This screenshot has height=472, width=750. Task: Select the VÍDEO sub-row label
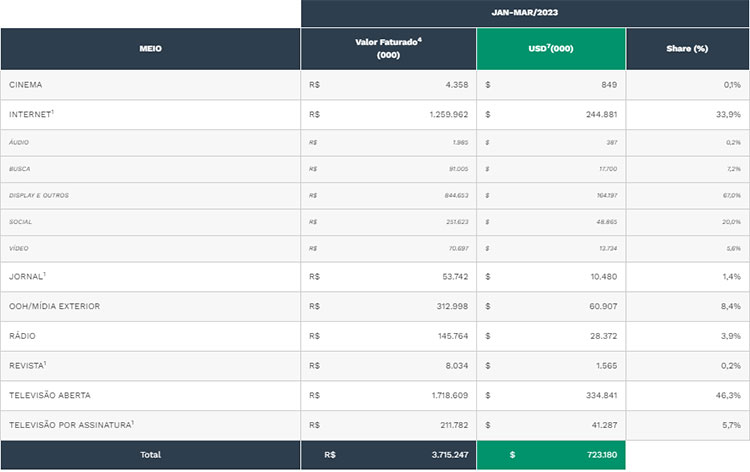coord(19,248)
